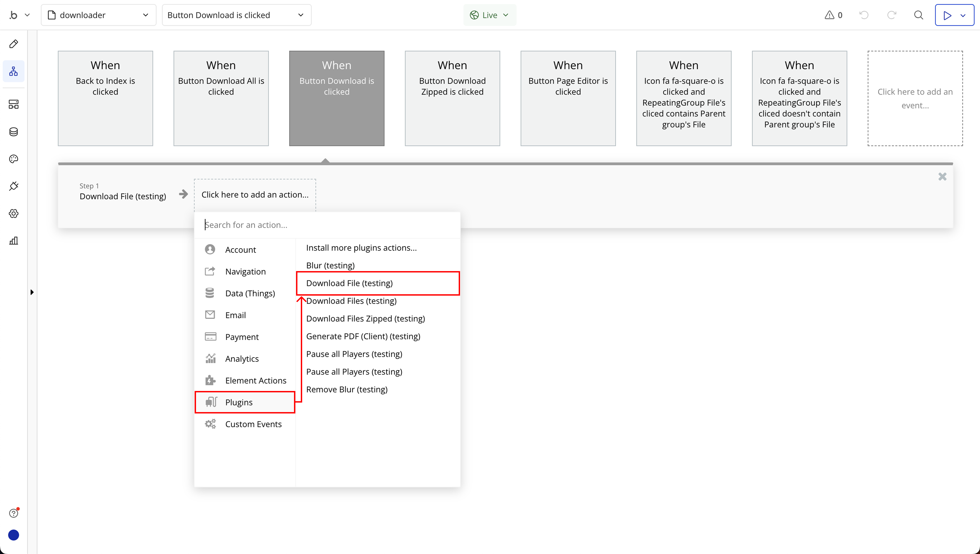Expand the collapsed side panel arrow
The width and height of the screenshot is (980, 554).
point(32,292)
